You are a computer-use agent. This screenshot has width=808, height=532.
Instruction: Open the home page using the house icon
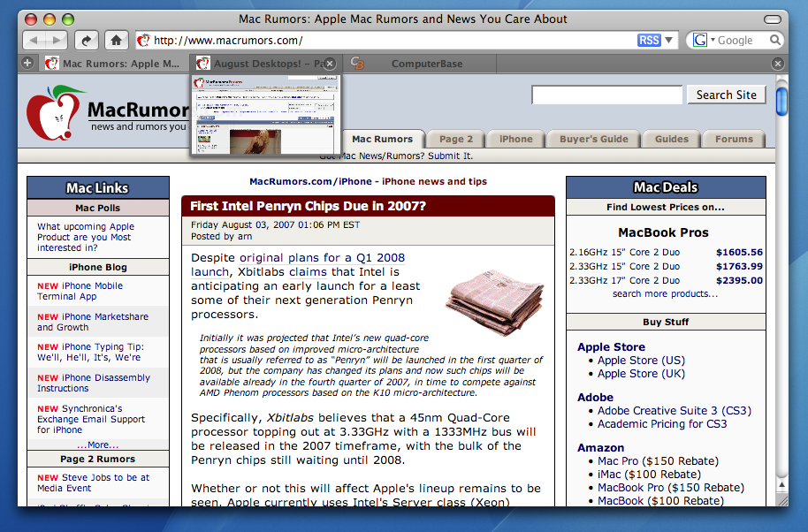tap(117, 40)
